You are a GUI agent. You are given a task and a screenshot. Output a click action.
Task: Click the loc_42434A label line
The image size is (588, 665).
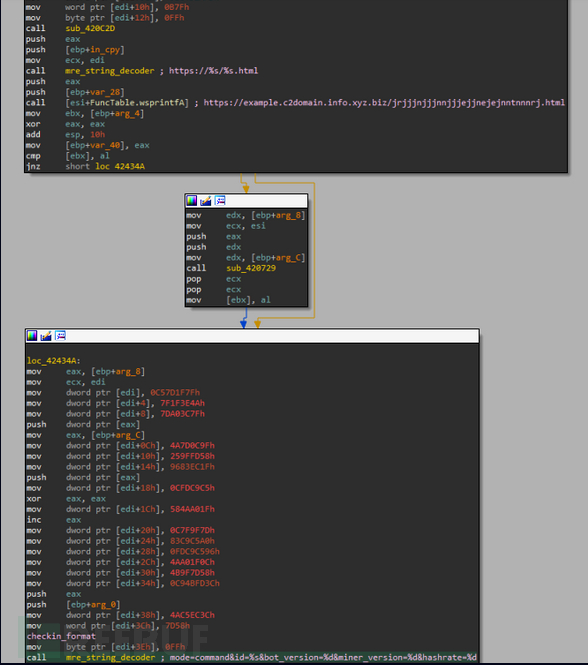click(53, 361)
